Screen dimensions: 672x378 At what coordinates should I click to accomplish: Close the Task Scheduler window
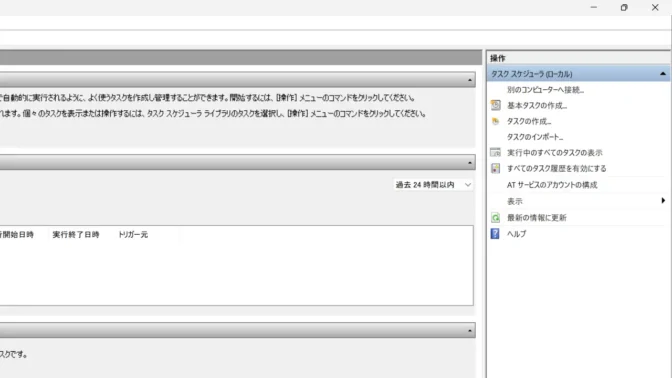[x=655, y=7]
